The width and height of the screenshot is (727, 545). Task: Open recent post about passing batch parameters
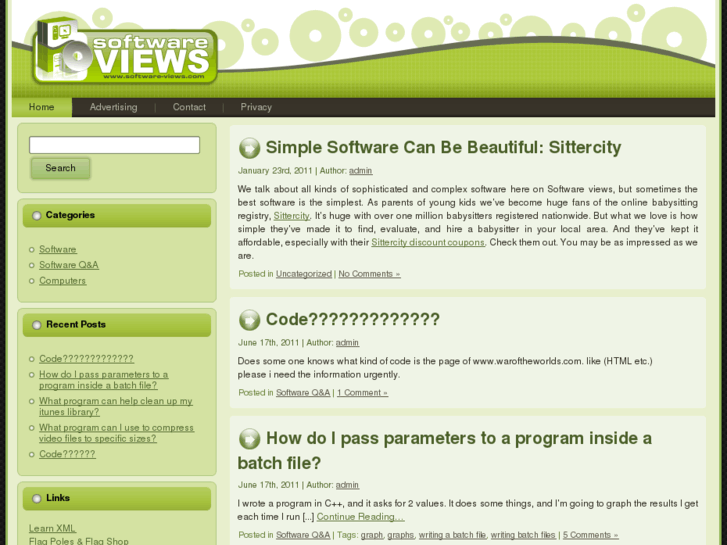(103, 380)
